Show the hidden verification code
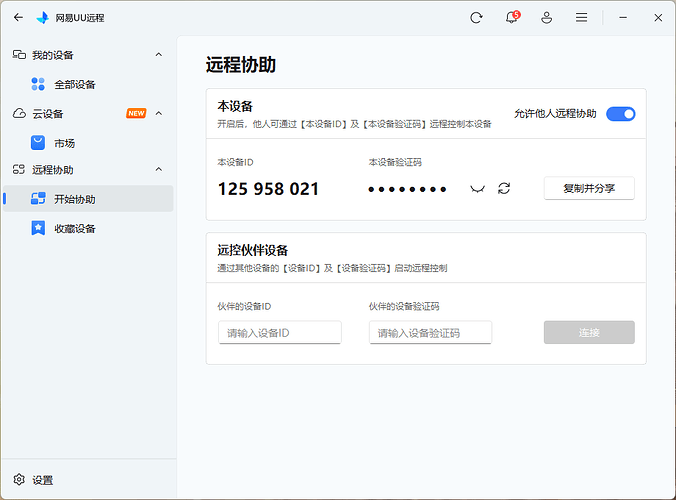 477,189
